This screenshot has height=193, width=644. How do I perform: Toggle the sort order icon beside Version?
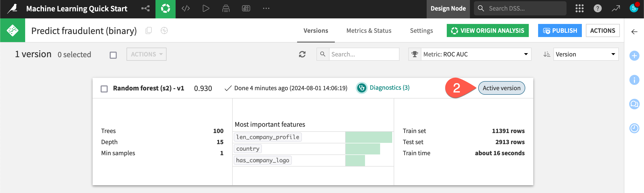pos(546,54)
